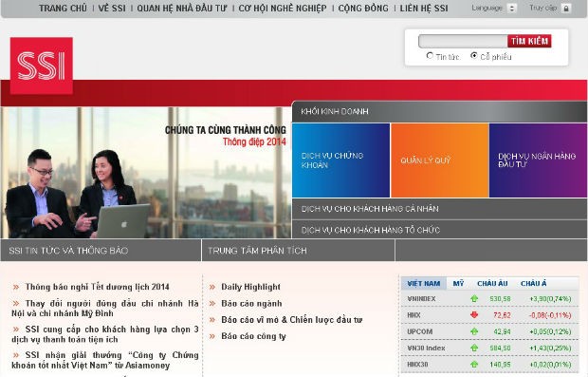588x377 pixels.
Task: Click the Truy cập login link
Action: coord(543,8)
